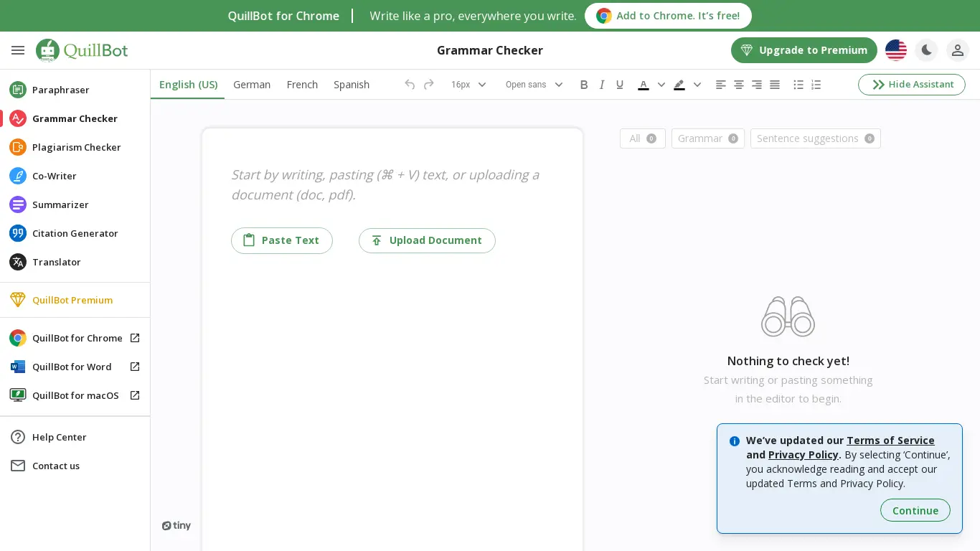Open the user account icon
The image size is (980, 551).
point(958,50)
